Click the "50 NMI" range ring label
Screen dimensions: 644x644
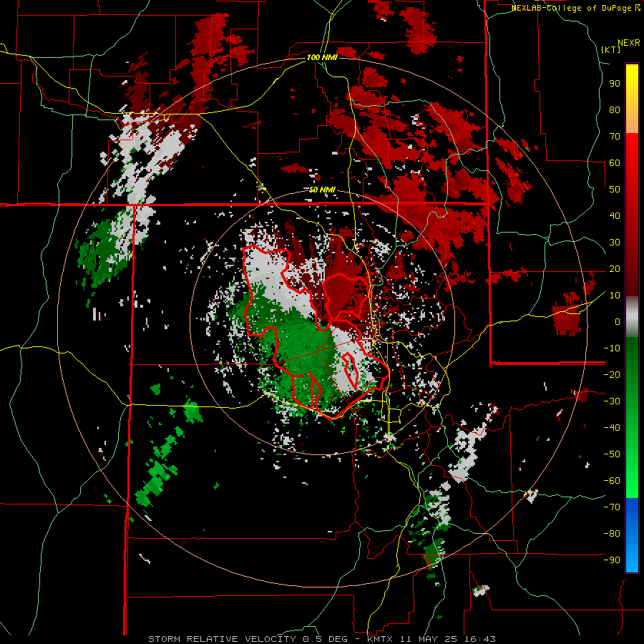[322, 190]
